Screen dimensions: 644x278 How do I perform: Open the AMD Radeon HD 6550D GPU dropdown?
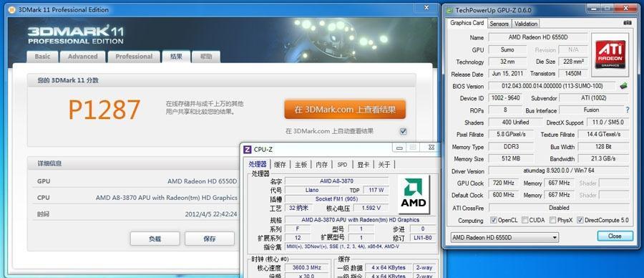(x=504, y=237)
